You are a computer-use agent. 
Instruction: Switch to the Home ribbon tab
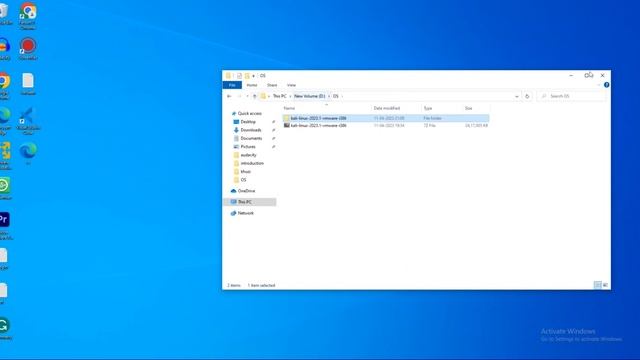[252, 85]
